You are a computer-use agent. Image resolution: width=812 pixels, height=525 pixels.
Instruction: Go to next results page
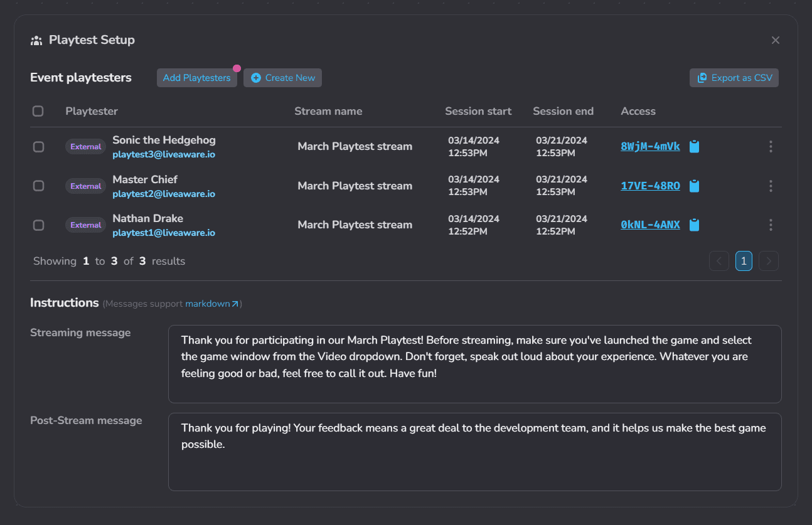(x=769, y=261)
